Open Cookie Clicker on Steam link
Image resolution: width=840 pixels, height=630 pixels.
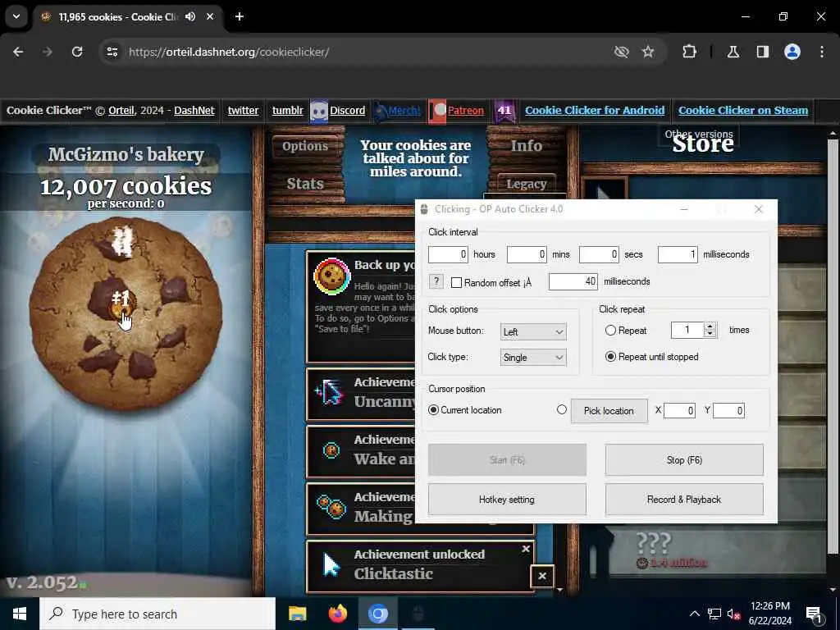(743, 111)
